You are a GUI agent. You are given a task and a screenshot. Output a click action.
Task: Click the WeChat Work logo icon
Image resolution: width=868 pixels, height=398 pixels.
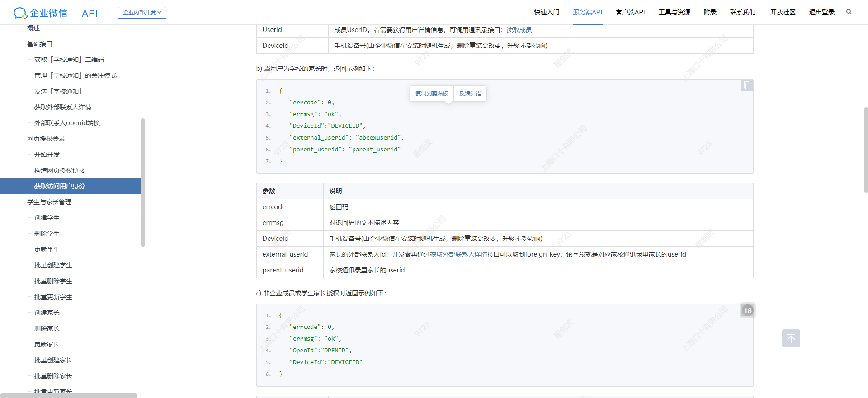(x=21, y=13)
